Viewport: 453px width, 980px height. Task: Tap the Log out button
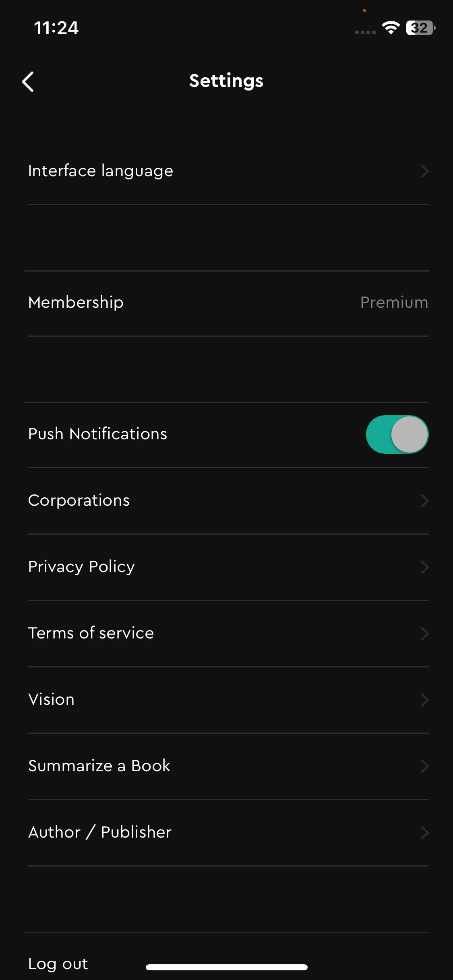click(58, 964)
